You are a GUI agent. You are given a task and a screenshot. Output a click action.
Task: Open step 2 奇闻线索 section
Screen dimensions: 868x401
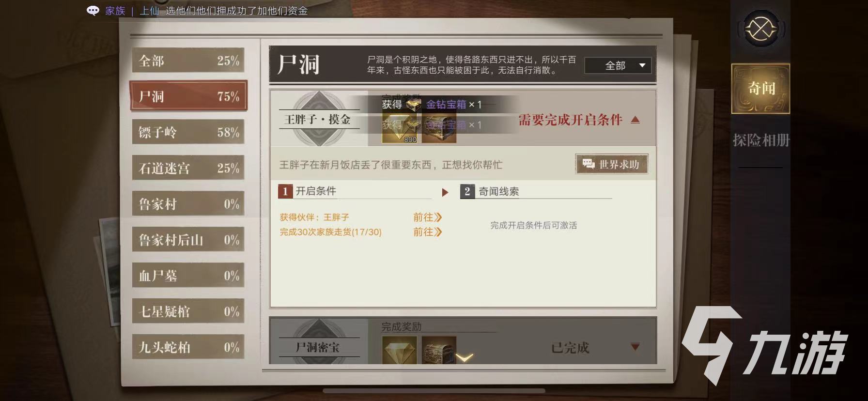pyautogui.click(x=536, y=191)
